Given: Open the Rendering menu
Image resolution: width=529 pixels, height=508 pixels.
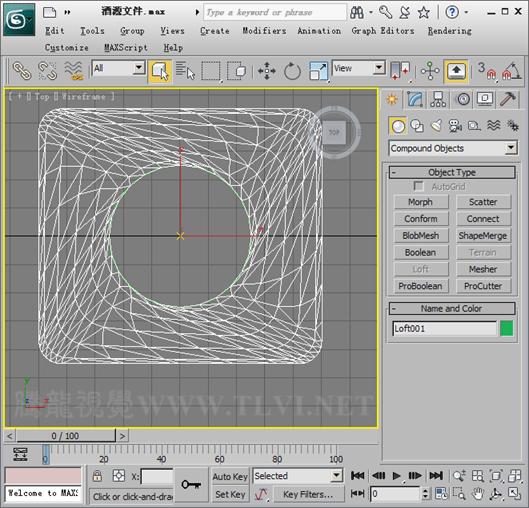Looking at the screenshot, I should 450,31.
